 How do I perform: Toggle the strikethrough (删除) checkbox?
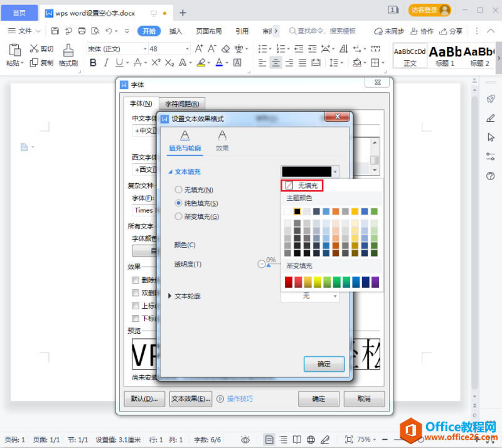pyautogui.click(x=136, y=280)
